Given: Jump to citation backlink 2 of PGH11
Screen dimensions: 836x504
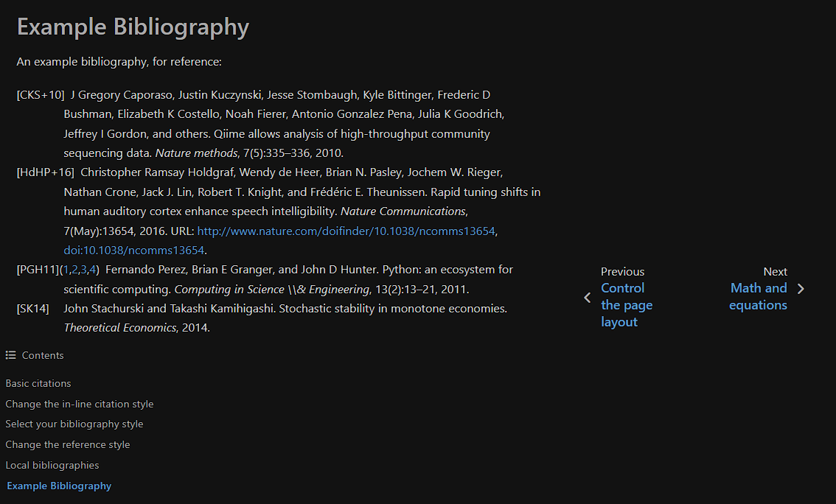Looking at the screenshot, I should (74, 270).
